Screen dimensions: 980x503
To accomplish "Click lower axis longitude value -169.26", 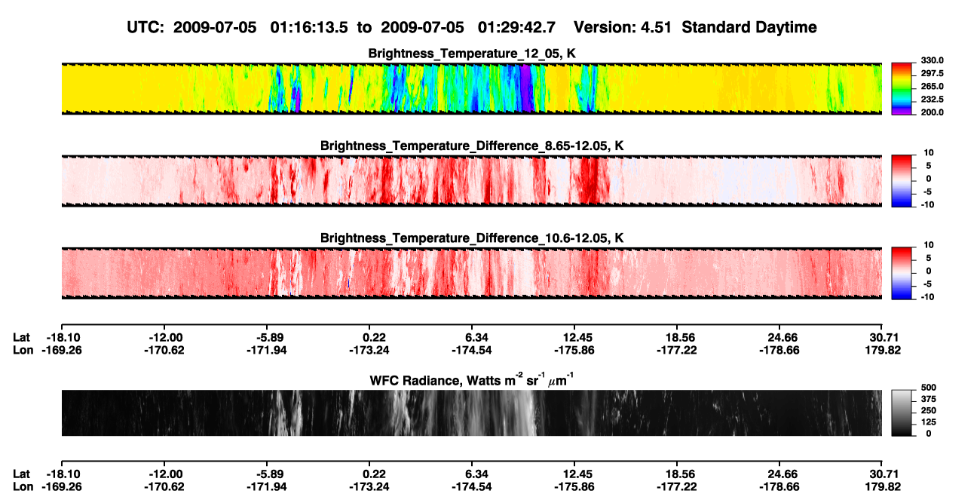I will [x=60, y=487].
